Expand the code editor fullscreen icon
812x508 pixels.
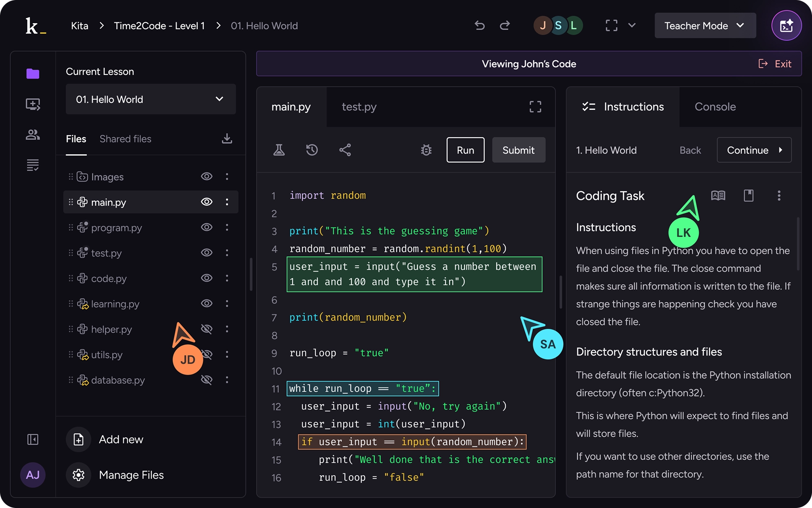pyautogui.click(x=535, y=107)
